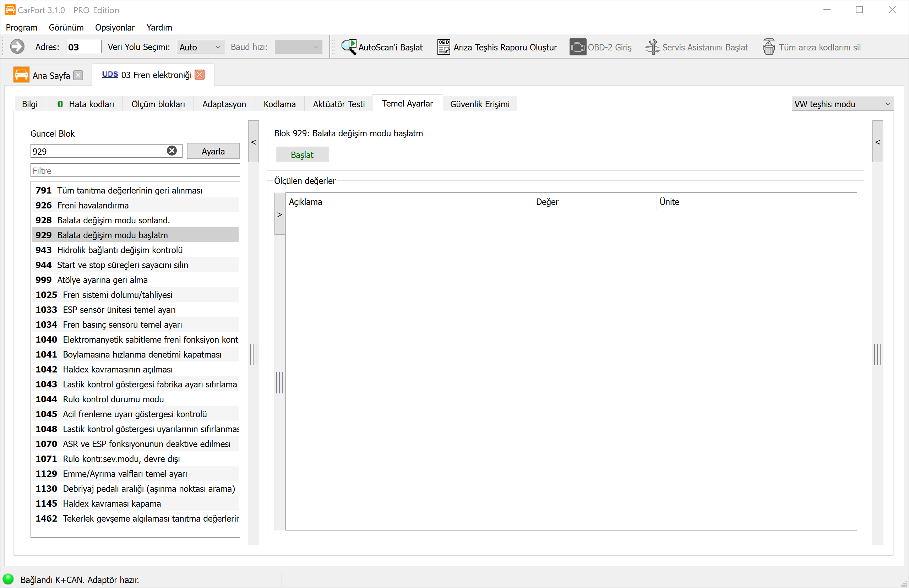Open the Opsiyonlar menu

point(115,27)
